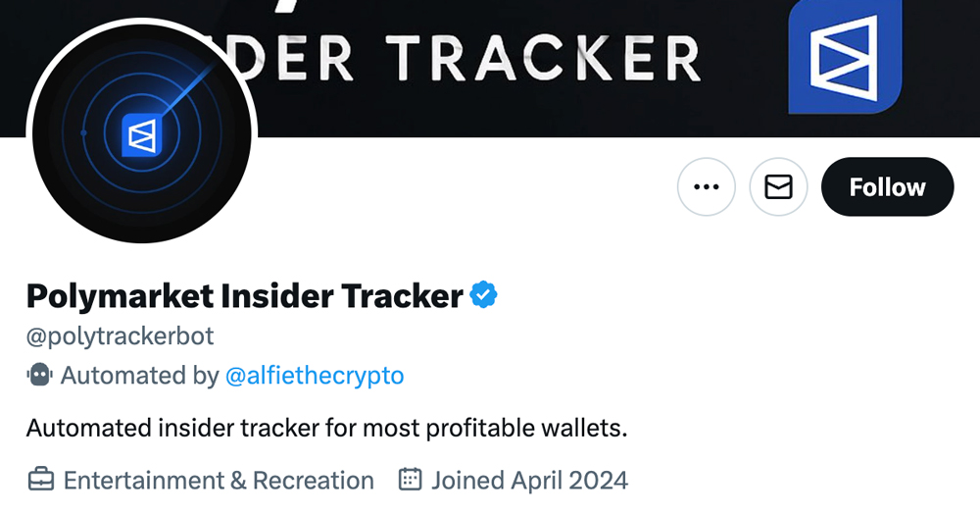Viewport: 980px width, 514px height.
Task: Open the three-dot more options menu
Action: 706,186
